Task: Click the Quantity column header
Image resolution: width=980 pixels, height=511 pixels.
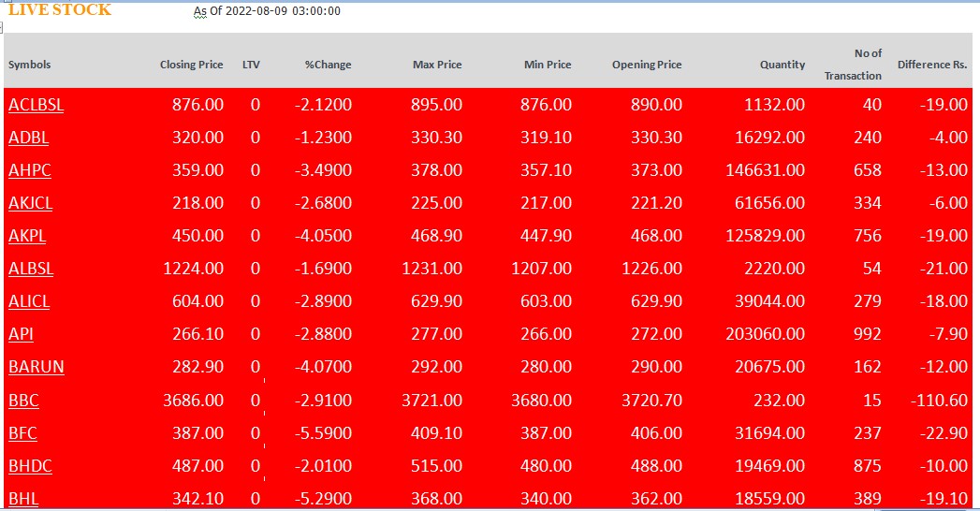Action: [x=783, y=65]
